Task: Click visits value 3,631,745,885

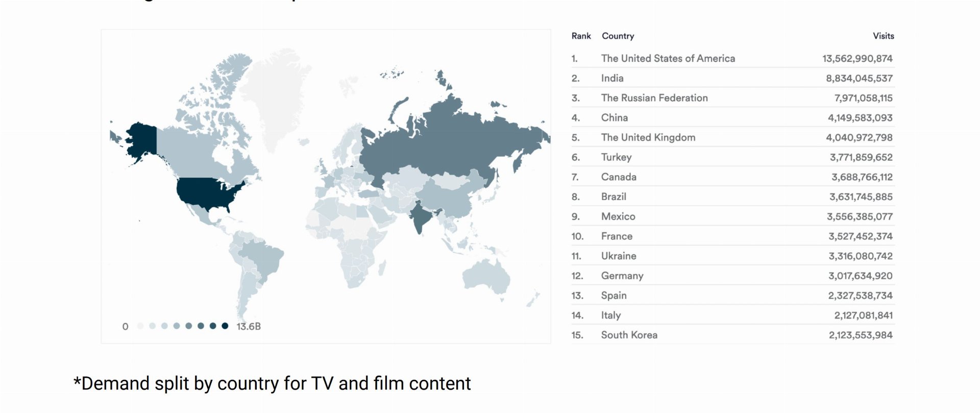Action: [861, 197]
